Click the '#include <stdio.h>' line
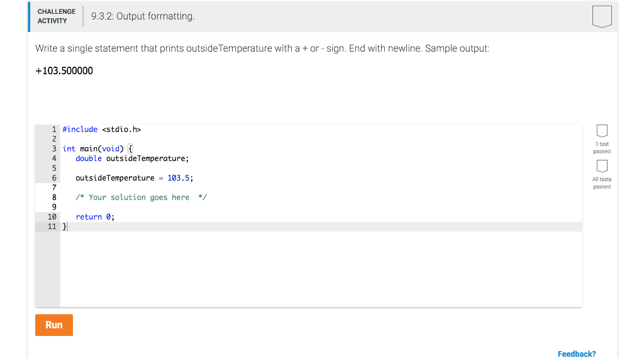This screenshot has height=358, width=644. point(101,130)
